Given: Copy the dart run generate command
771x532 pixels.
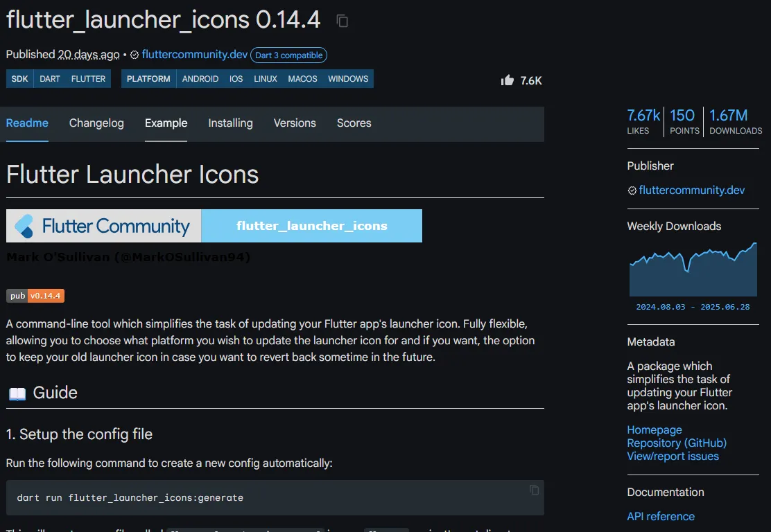Looking at the screenshot, I should tap(534, 490).
